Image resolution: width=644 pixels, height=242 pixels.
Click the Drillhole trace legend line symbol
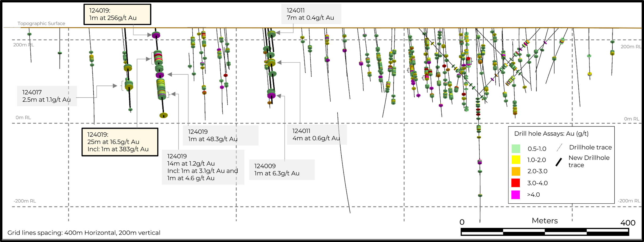pyautogui.click(x=560, y=147)
